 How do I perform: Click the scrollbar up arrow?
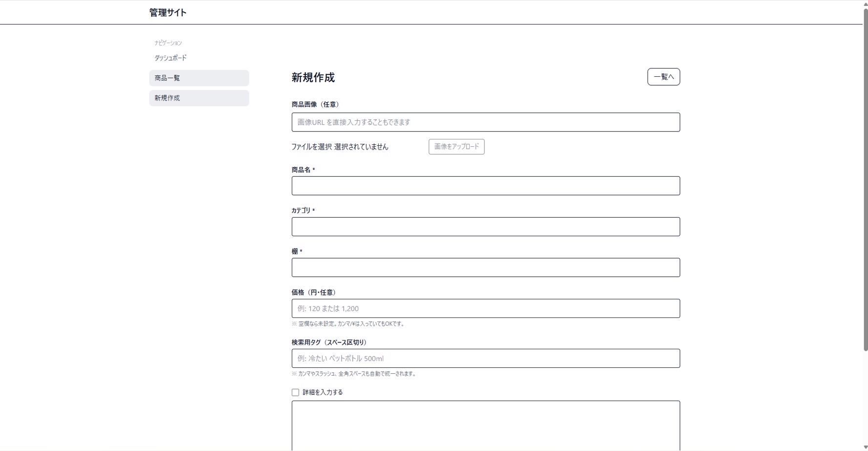pyautogui.click(x=865, y=3)
